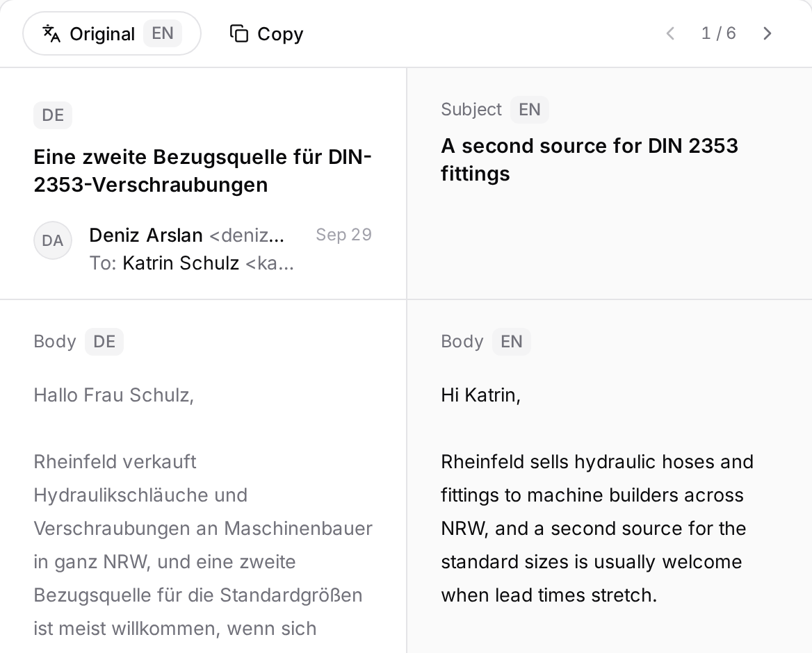
Task: Click the 'Body' label in the German pane
Action: click(55, 342)
